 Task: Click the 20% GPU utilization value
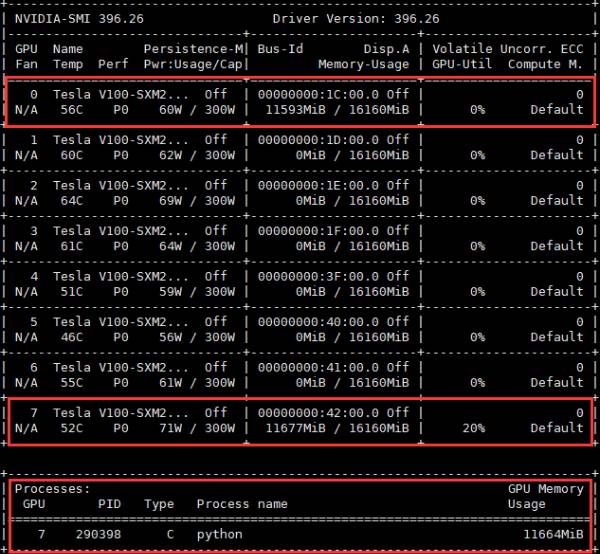(x=474, y=429)
